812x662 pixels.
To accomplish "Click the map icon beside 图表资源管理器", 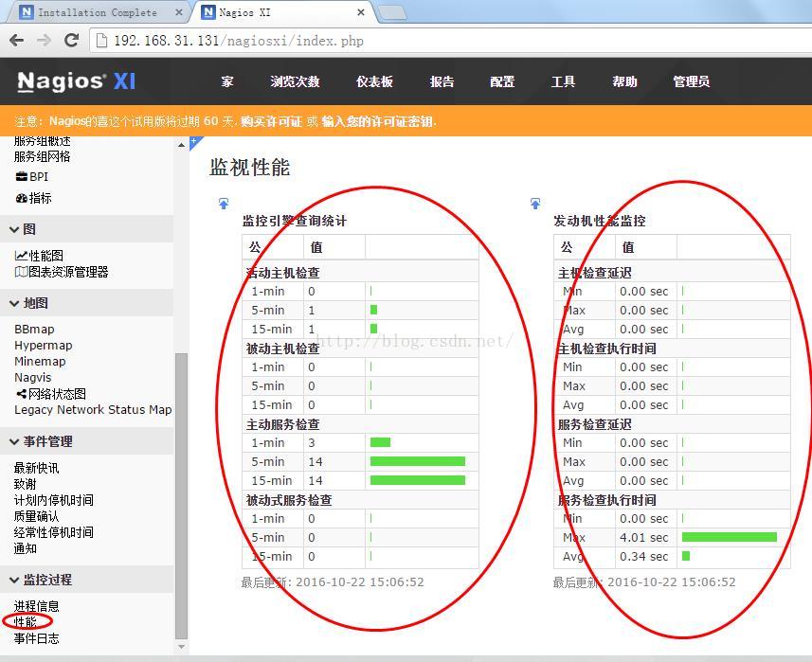I will (x=21, y=272).
